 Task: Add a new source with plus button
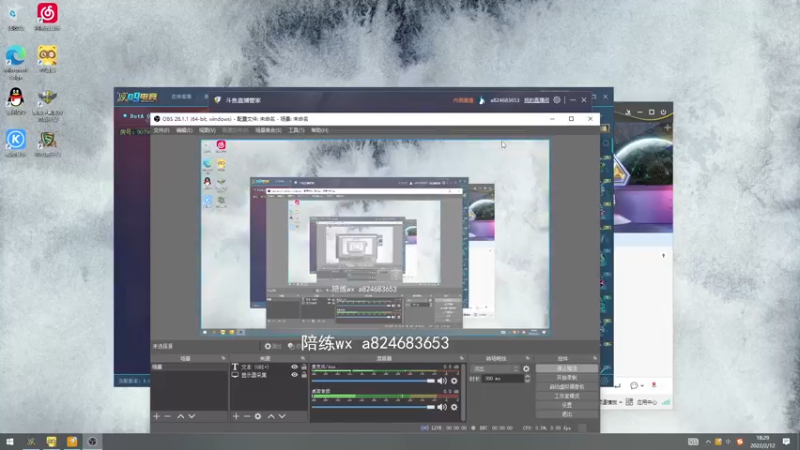point(236,416)
